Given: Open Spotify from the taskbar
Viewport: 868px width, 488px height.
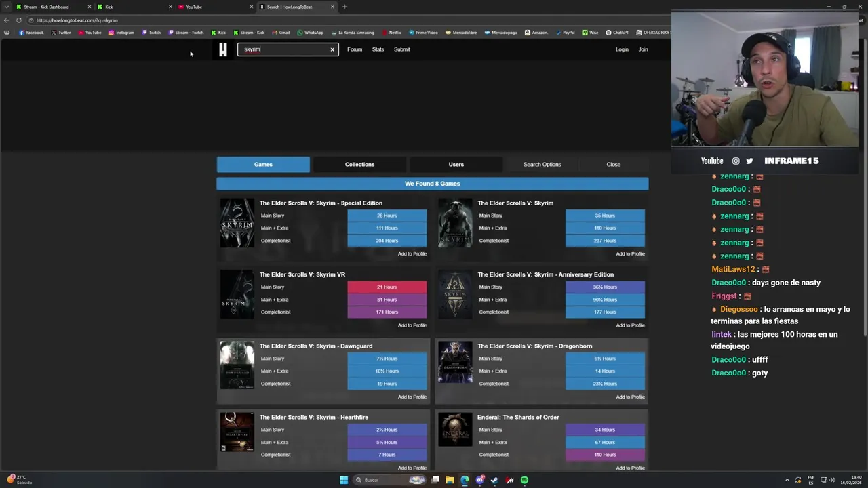Looking at the screenshot, I should coord(524,480).
